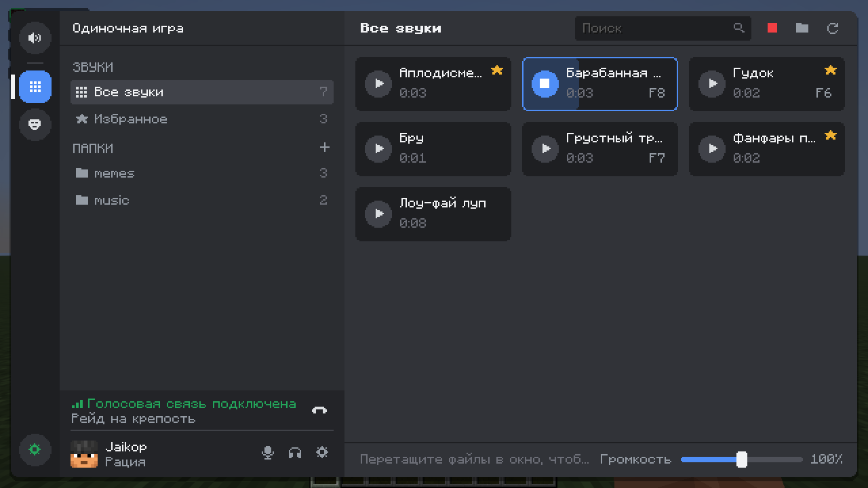The width and height of the screenshot is (868, 488).
Task: Open the mask icon tab in sidebar
Action: (x=35, y=125)
